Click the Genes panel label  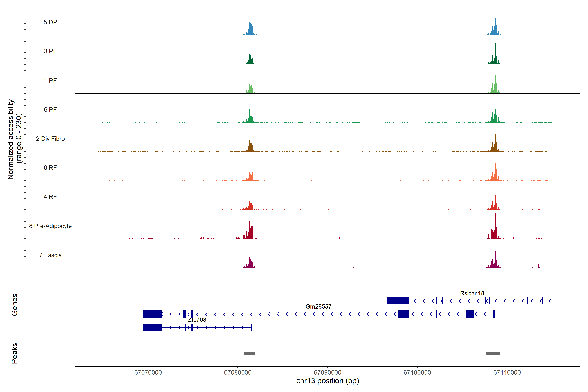(15, 304)
